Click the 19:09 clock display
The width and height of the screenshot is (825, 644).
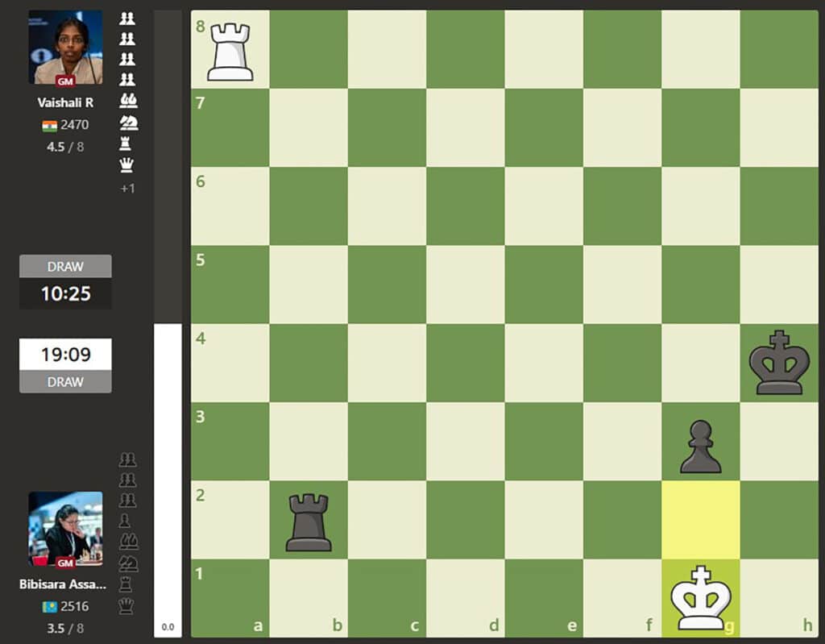coord(65,354)
